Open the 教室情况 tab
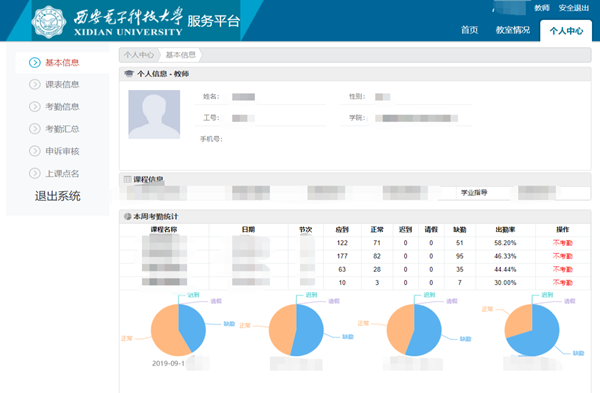This screenshot has height=393, width=600. pos(513,30)
